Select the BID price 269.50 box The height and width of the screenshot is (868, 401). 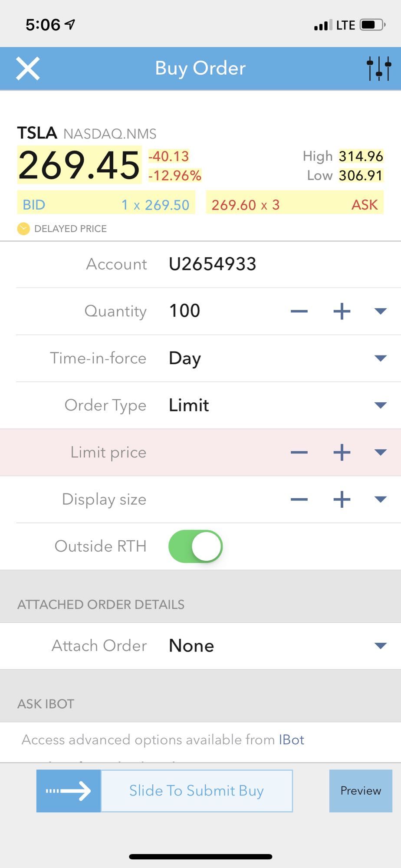click(106, 204)
